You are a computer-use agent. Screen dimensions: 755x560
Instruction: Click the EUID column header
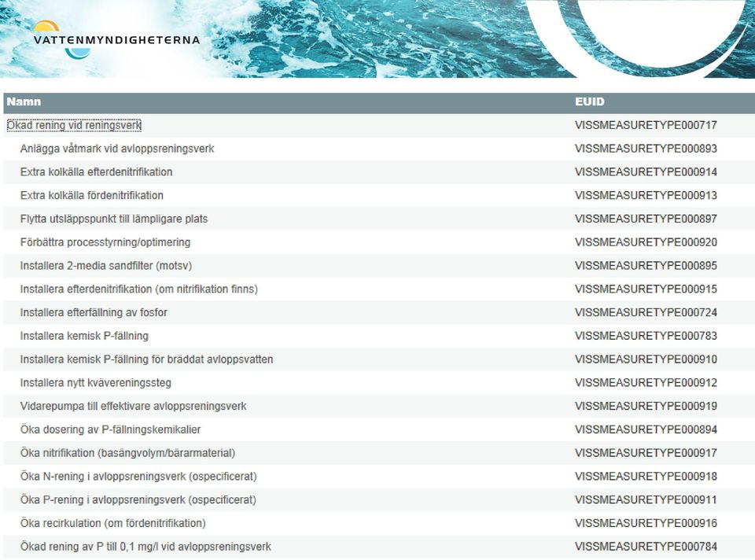tap(589, 101)
